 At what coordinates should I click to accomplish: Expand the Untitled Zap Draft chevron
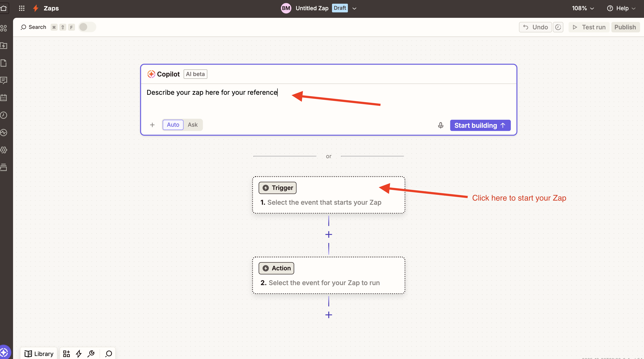pos(354,8)
